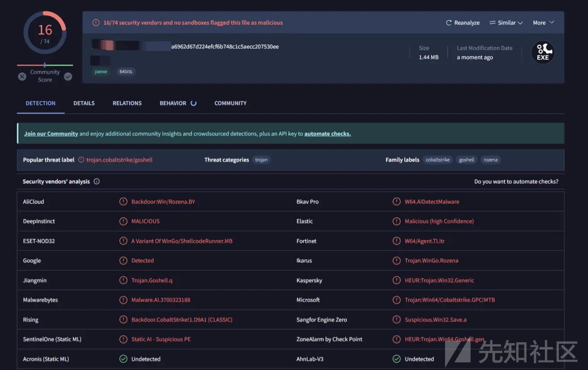Click the community score slider bar
This screenshot has width=588, height=370.
click(x=45, y=65)
